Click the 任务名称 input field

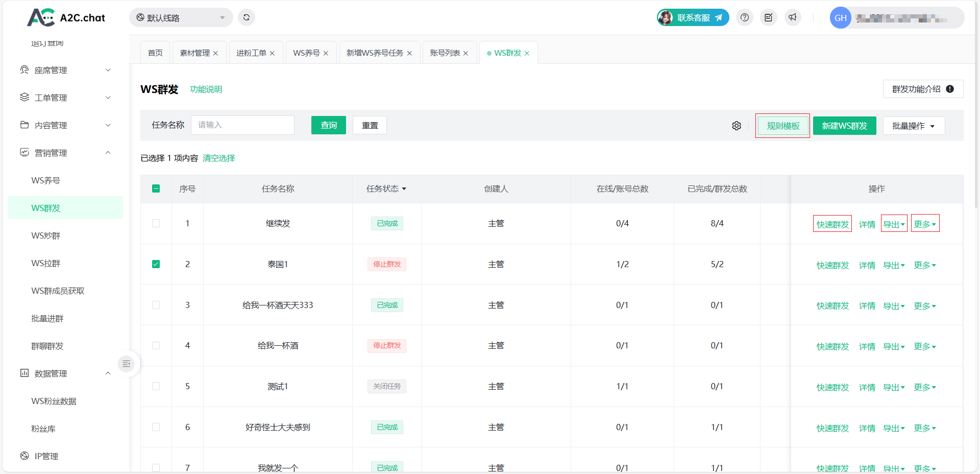[x=242, y=125]
